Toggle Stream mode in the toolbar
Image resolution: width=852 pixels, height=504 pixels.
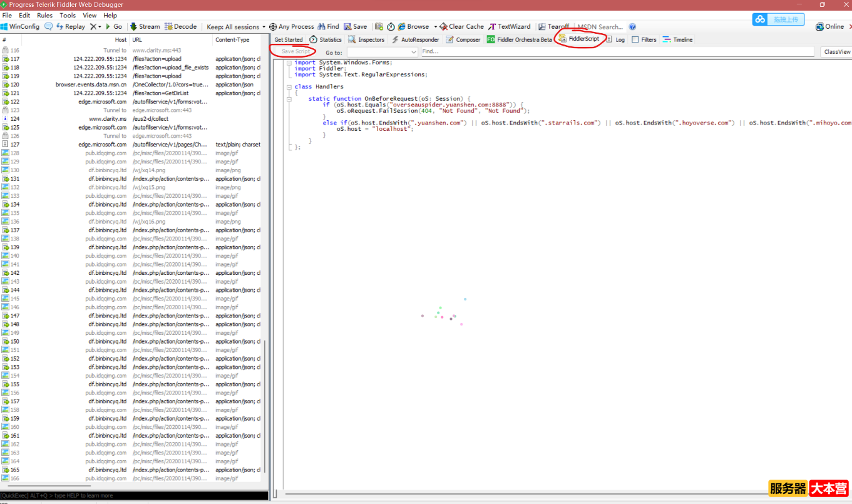[x=145, y=27]
